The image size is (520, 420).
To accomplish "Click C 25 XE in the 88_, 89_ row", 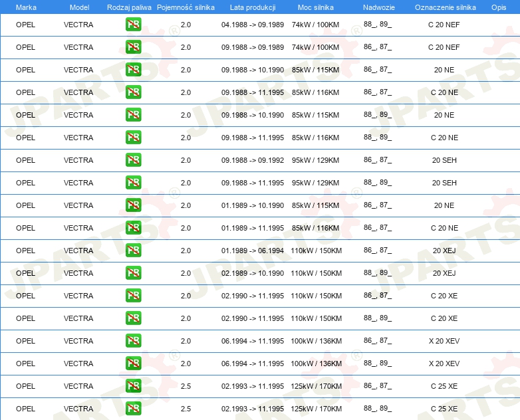I will coord(444,409).
